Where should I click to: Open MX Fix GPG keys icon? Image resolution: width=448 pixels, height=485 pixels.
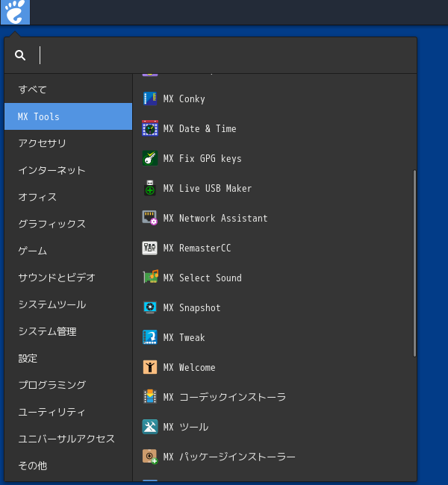150,158
